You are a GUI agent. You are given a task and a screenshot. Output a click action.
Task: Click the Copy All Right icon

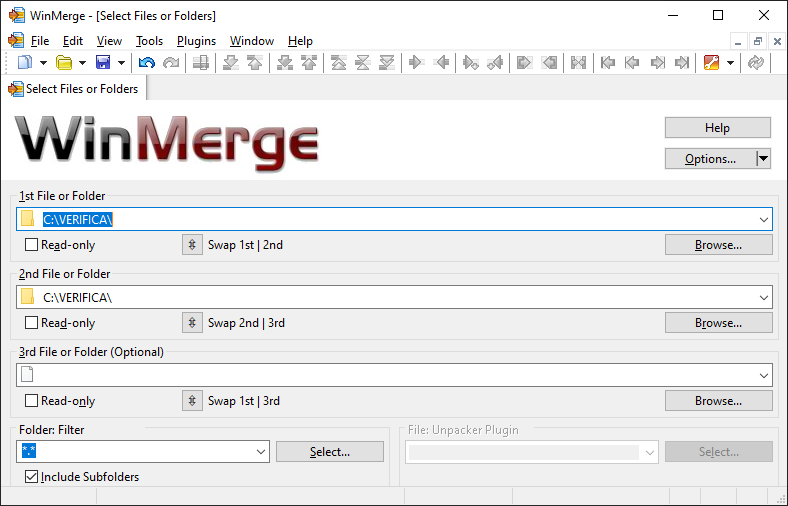524,62
